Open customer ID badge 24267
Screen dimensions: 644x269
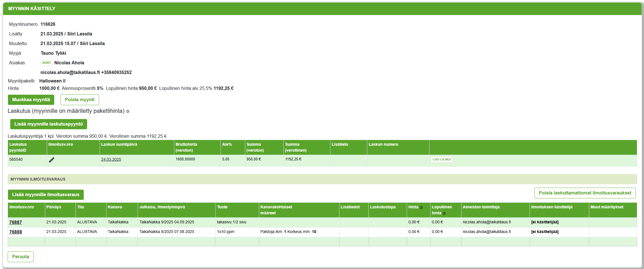(x=46, y=63)
